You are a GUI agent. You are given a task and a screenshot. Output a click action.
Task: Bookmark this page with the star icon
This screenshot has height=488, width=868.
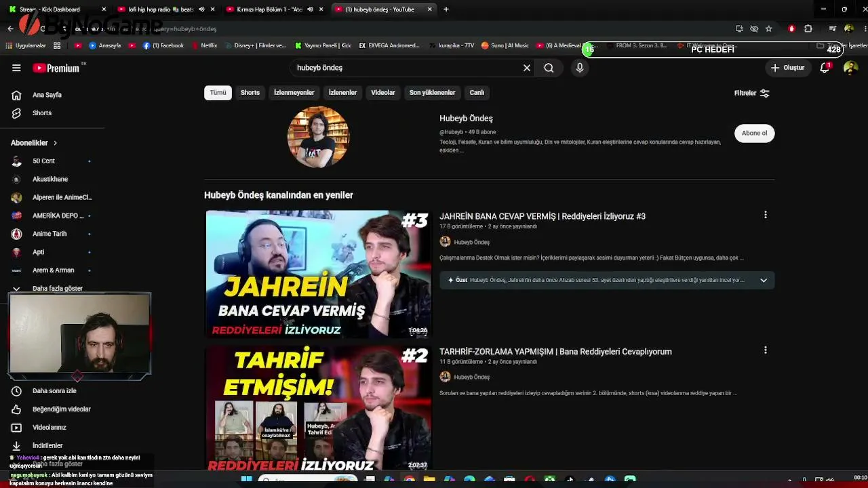pyautogui.click(x=768, y=29)
